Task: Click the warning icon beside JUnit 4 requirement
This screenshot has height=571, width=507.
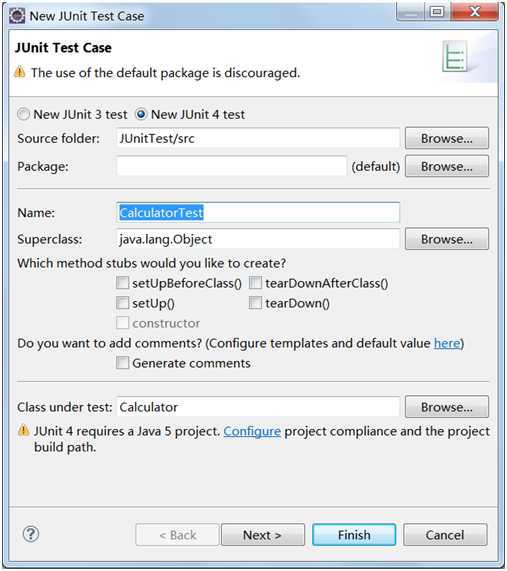Action: [24, 430]
